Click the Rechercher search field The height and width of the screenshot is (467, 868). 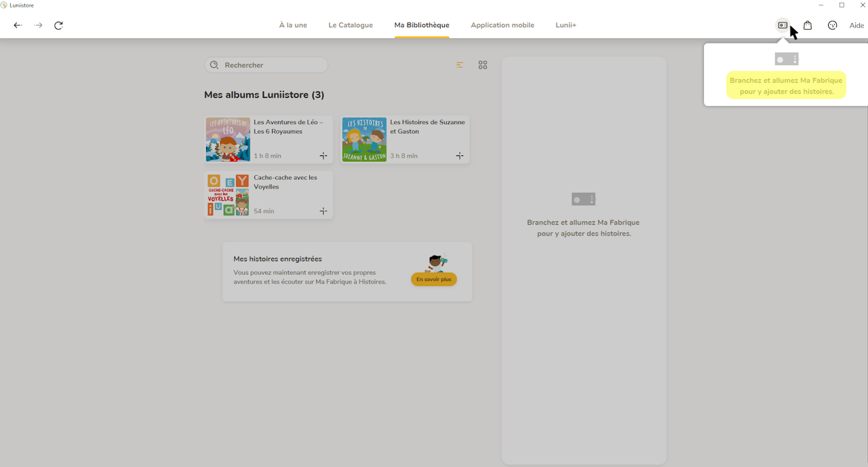[266, 65]
